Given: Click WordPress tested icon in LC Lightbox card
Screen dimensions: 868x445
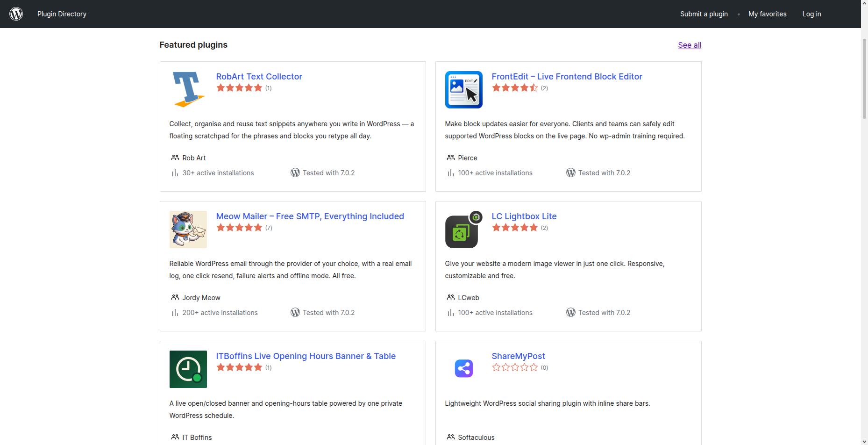Looking at the screenshot, I should 571,312.
